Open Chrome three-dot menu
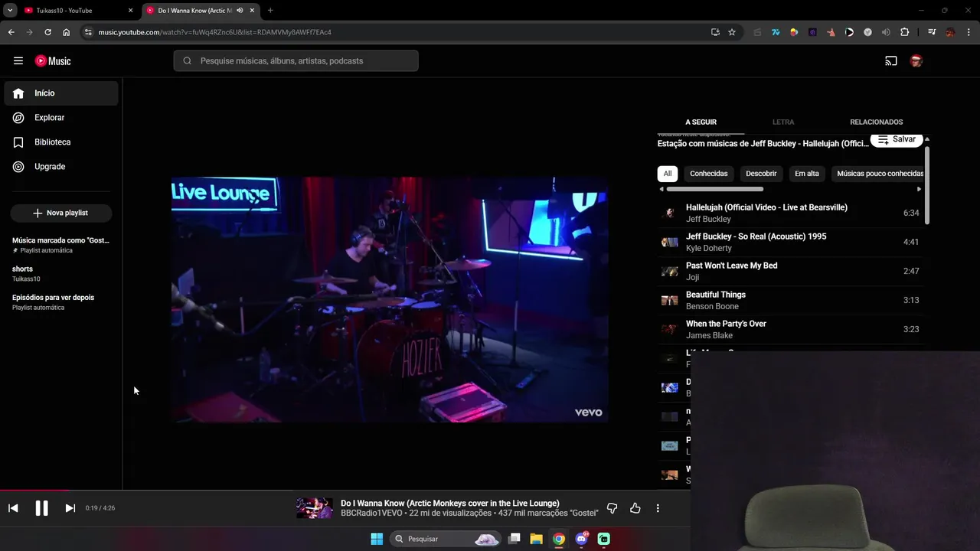 pyautogui.click(x=969, y=32)
